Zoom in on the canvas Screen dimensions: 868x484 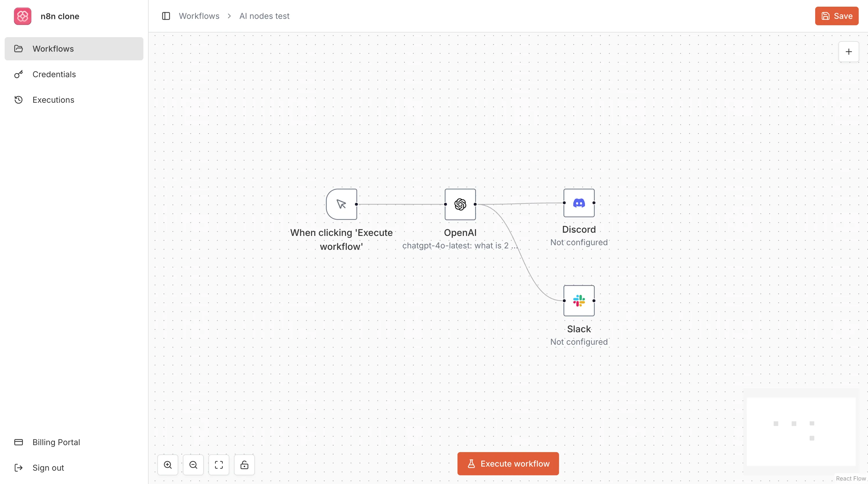pos(168,465)
